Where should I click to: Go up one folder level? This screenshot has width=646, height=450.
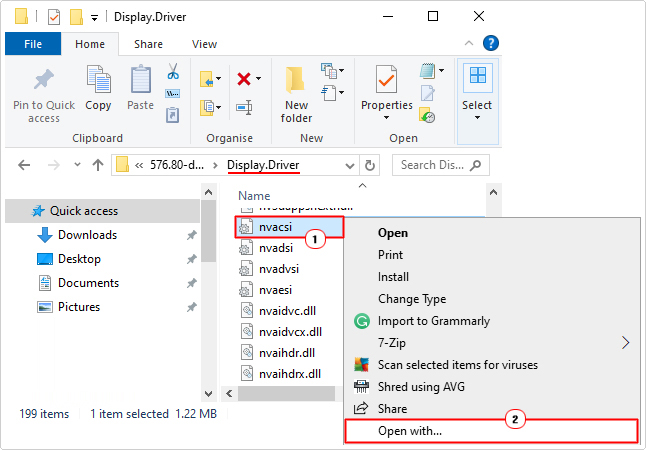pyautogui.click(x=98, y=165)
